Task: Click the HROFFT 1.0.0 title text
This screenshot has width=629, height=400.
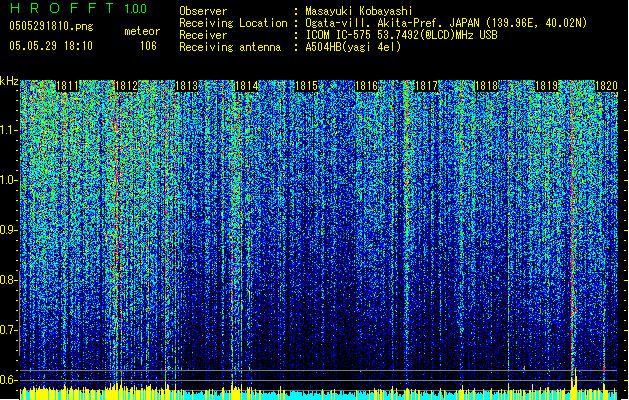Action: 79,8
